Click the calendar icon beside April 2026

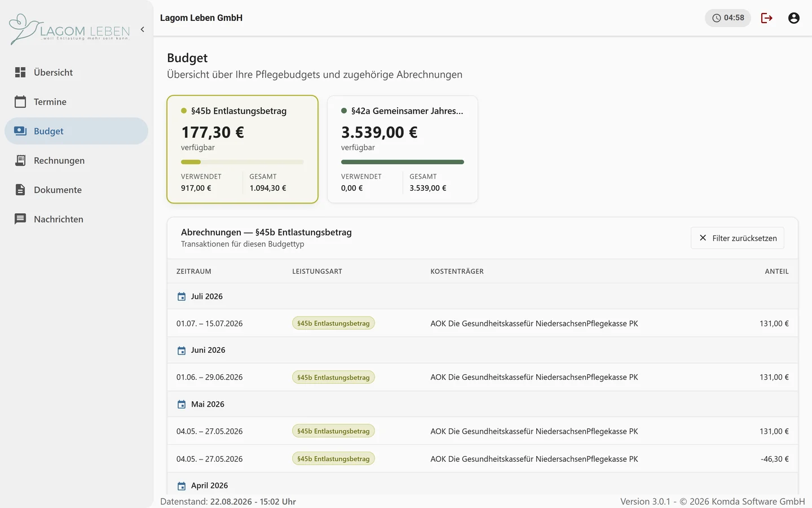[x=182, y=486]
